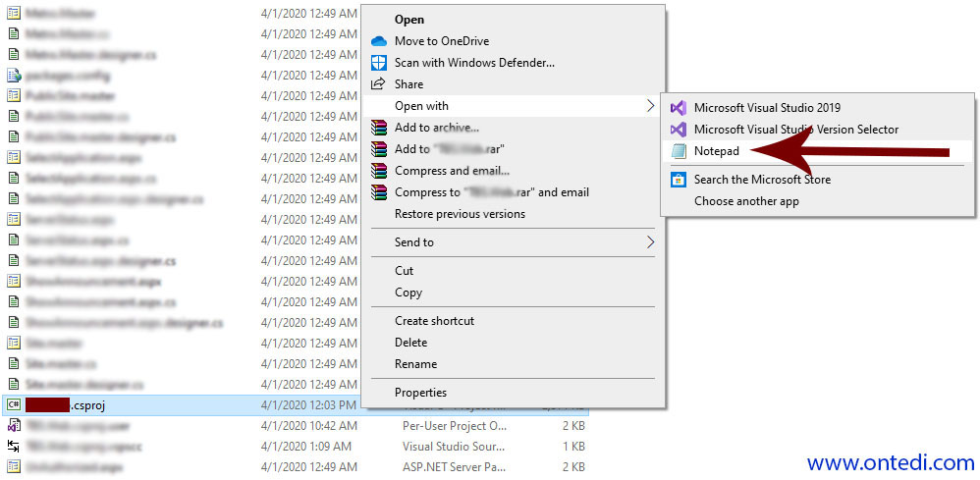Click the Microsoft Store bag icon
Viewport: 980px width, 480px height.
click(679, 180)
